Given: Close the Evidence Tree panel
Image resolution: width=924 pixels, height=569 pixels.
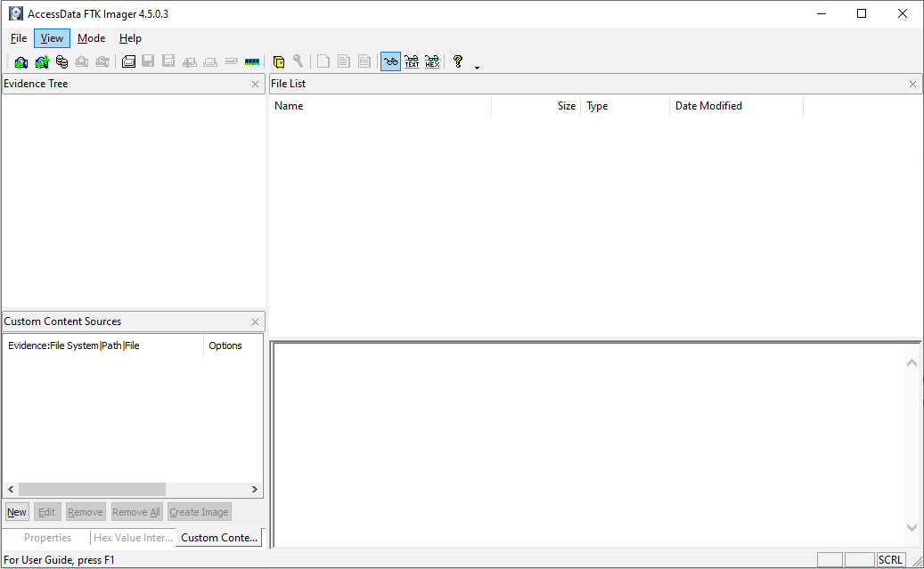Looking at the screenshot, I should [255, 85].
